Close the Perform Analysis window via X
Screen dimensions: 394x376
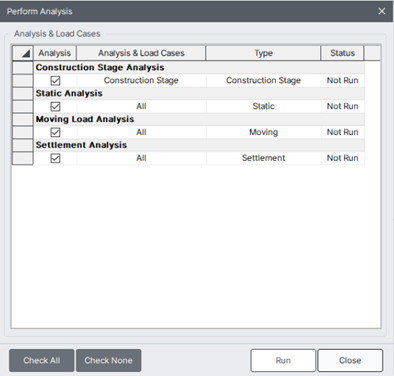pos(382,11)
